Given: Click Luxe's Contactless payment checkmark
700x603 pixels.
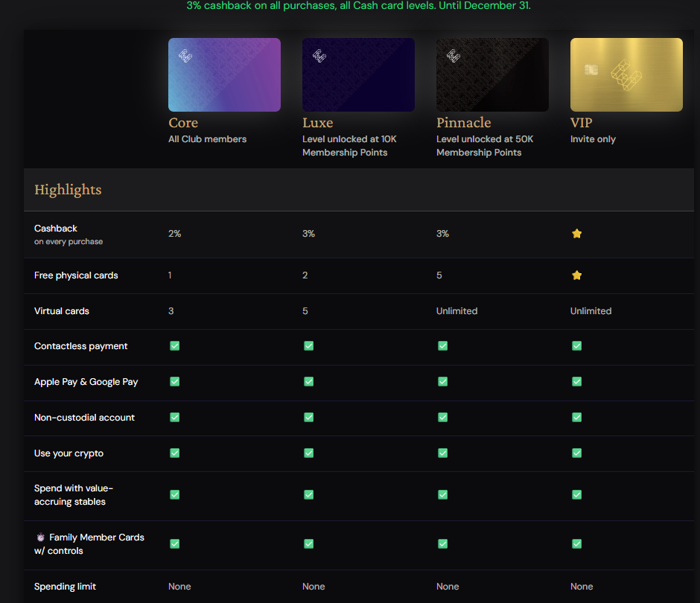Looking at the screenshot, I should (x=308, y=346).
